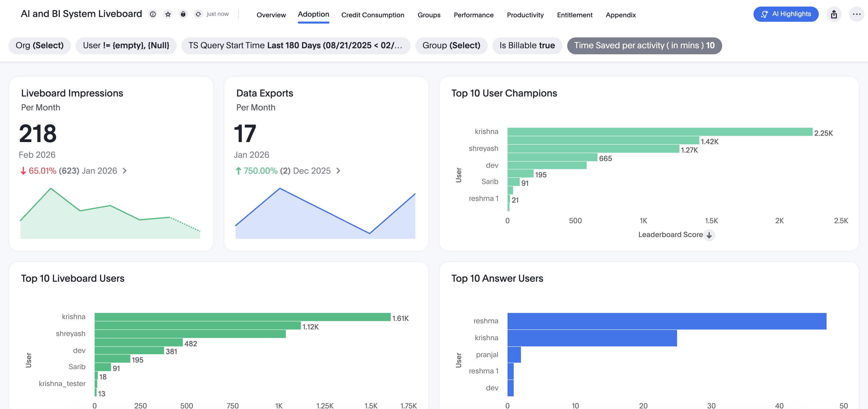Viewport: 868px width, 409px height.
Task: Open the Liveboard info icon
Action: coord(153,14)
